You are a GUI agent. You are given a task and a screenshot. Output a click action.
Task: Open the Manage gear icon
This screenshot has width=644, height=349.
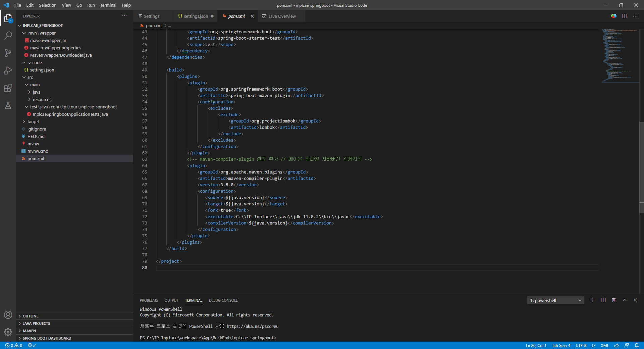point(8,332)
